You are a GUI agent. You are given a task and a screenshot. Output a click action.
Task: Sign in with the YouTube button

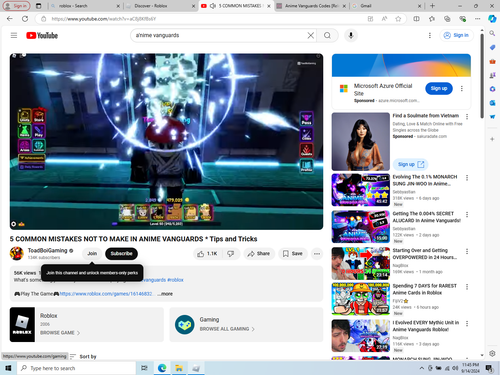pyautogui.click(x=456, y=35)
